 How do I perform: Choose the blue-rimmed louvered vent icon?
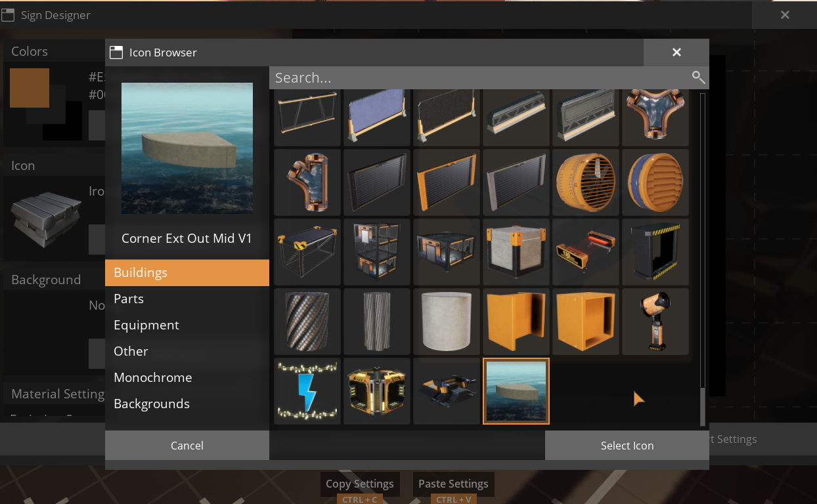[655, 182]
